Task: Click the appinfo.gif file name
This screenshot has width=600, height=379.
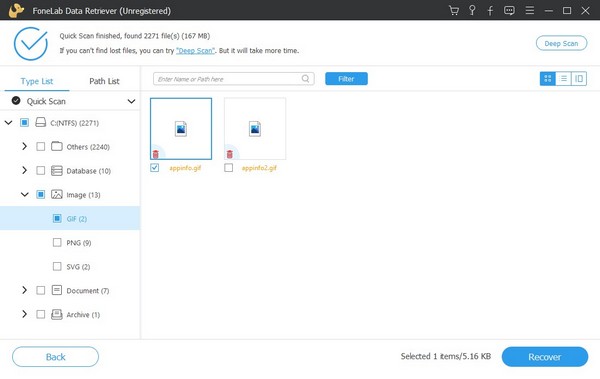Action: [x=185, y=168]
